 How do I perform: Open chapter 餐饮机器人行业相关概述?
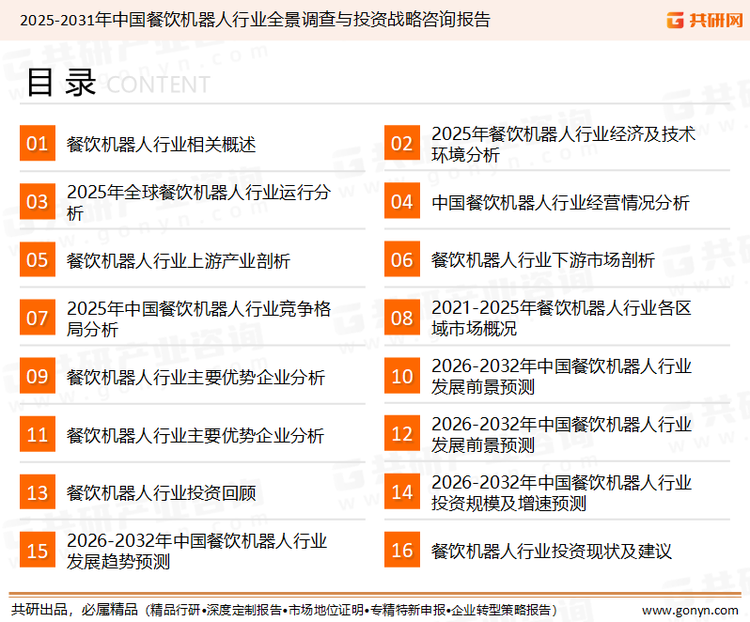pos(161,145)
